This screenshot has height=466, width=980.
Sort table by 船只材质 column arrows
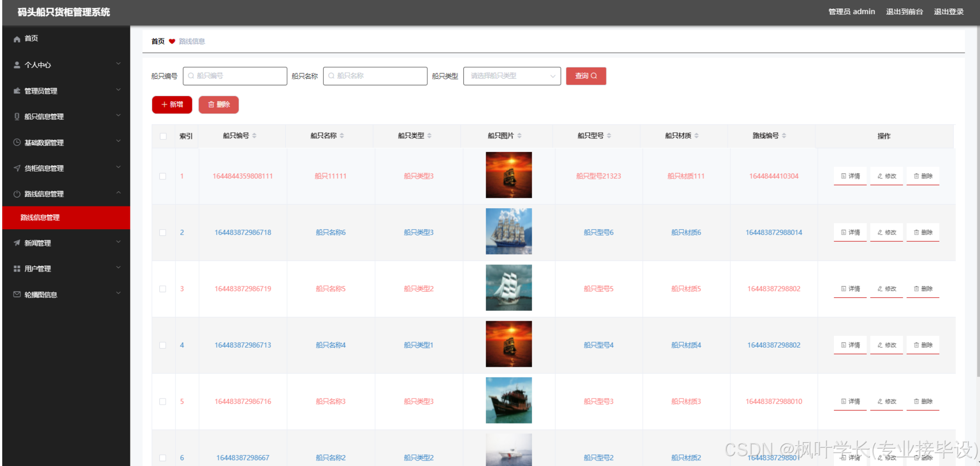pos(696,136)
